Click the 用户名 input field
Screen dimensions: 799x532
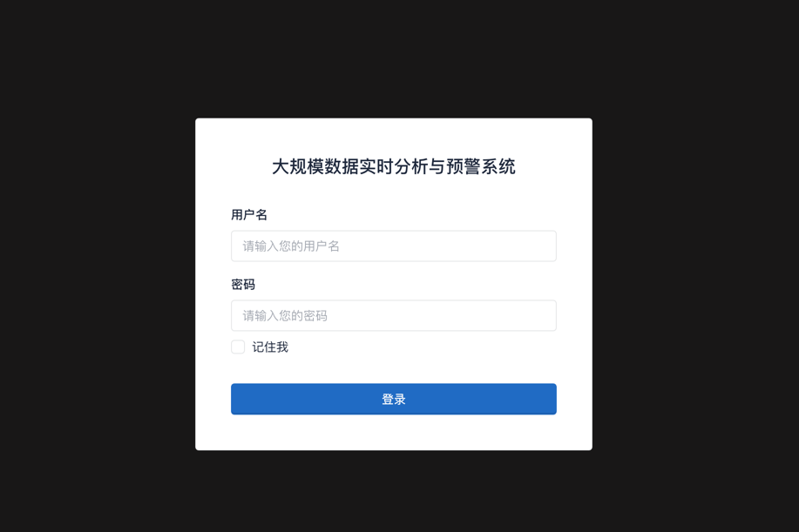point(393,246)
